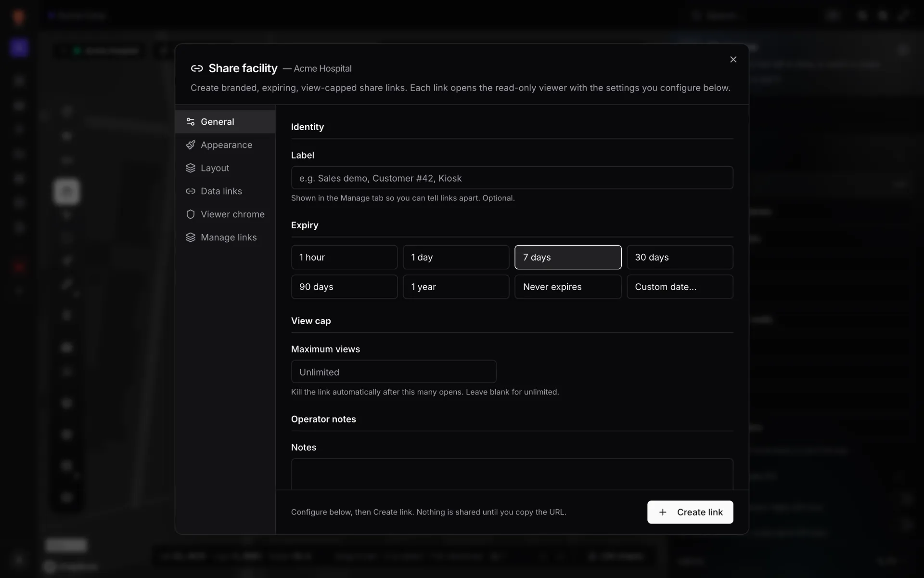Viewport: 924px width, 578px height.
Task: Click the 'Shown in the Manage tab' hint text
Action: pyautogui.click(x=403, y=198)
